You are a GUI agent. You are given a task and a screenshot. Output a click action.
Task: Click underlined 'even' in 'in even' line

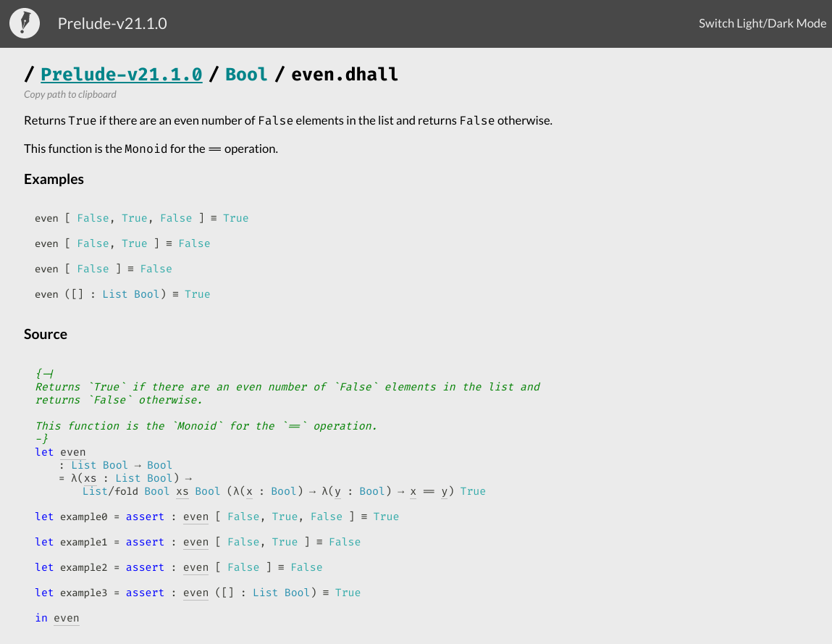point(67,619)
